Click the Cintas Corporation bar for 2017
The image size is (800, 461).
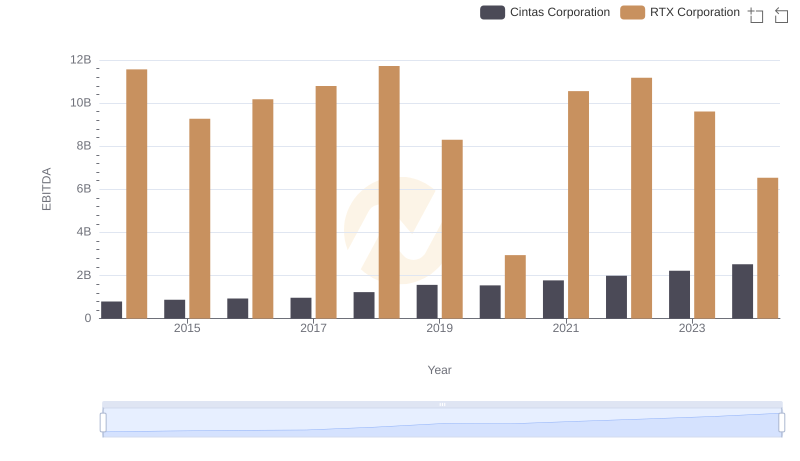301,308
